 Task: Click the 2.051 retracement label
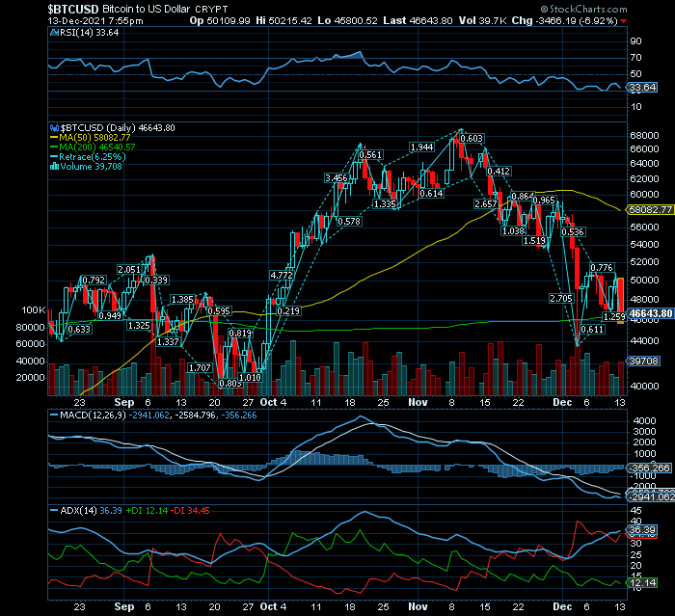click(129, 270)
